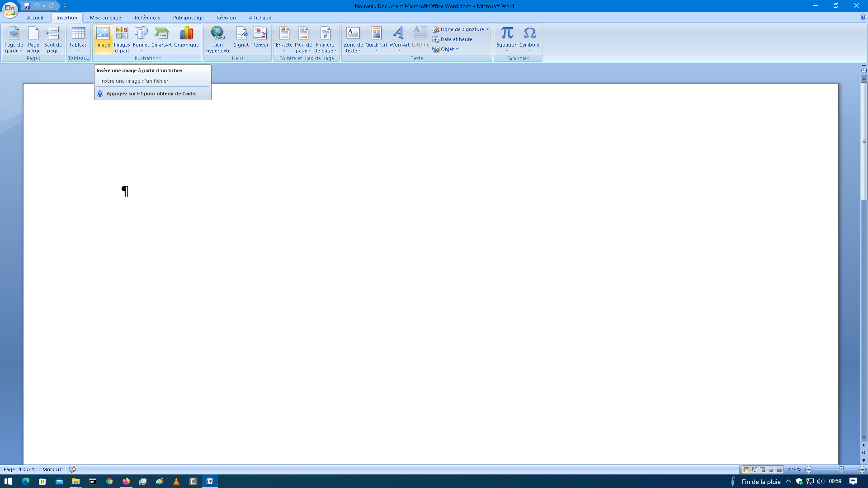868x488 pixels.
Task: Open Firefox from the taskbar
Action: click(x=126, y=481)
